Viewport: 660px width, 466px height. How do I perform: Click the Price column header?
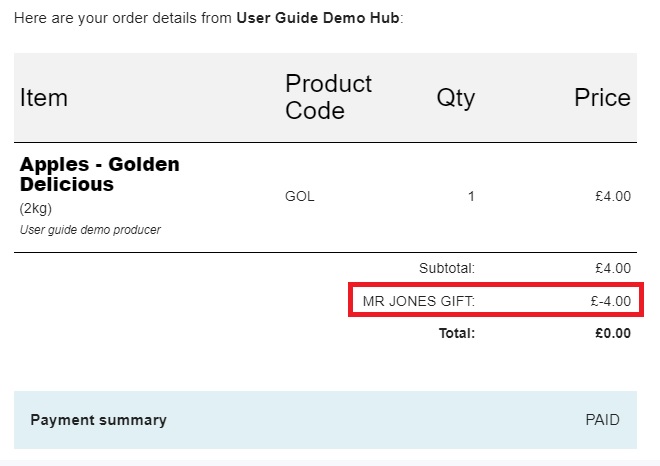tap(602, 97)
